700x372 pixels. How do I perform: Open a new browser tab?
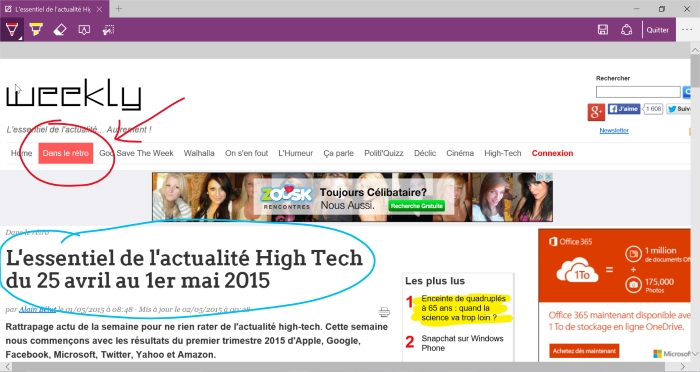[x=118, y=8]
